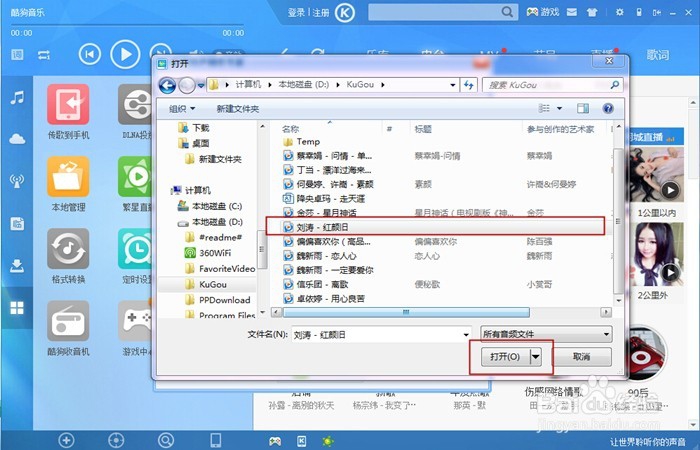Click the search icon in bottom bar

click(x=165, y=441)
